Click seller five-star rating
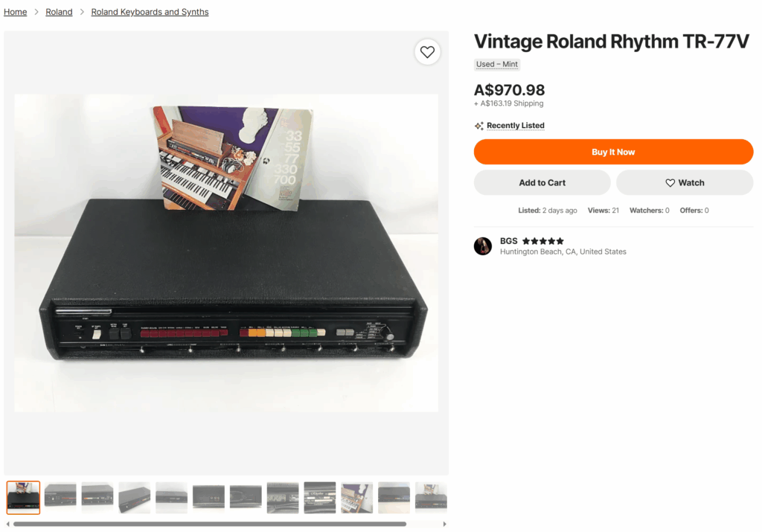This screenshot has height=532, width=762. click(x=542, y=241)
